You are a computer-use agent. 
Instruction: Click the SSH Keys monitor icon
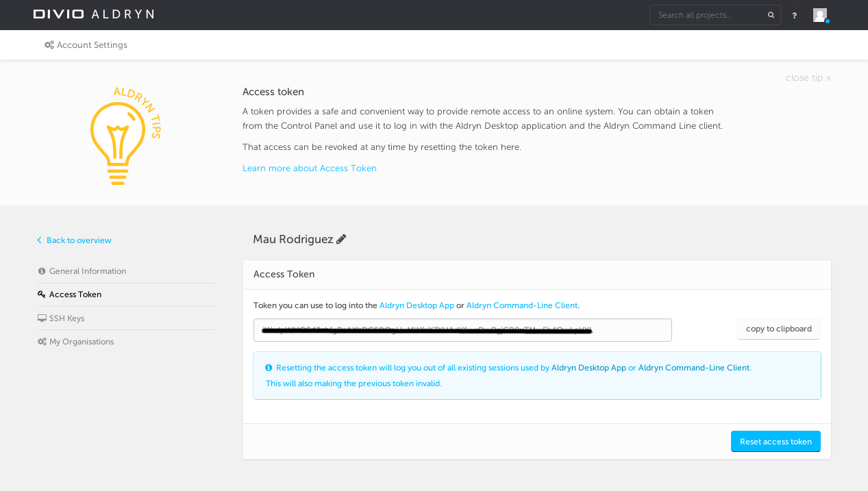click(x=42, y=318)
